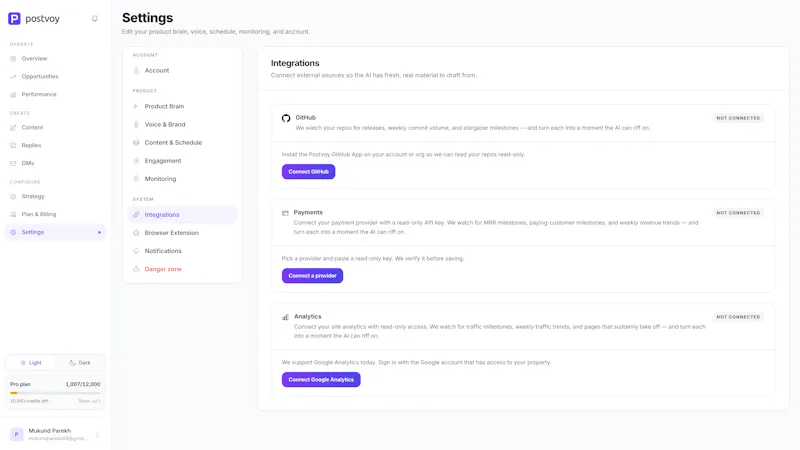The height and width of the screenshot is (450, 800).
Task: Click the Performance bar chart icon
Action: pos(13,94)
